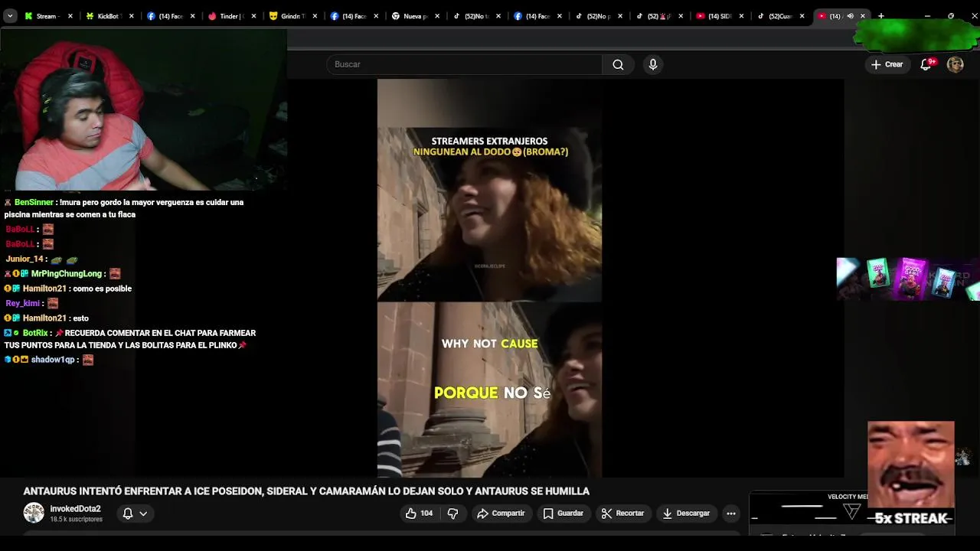Image resolution: width=980 pixels, height=551 pixels.
Task: Switch to the Nueva pestaña tab
Action: [415, 16]
